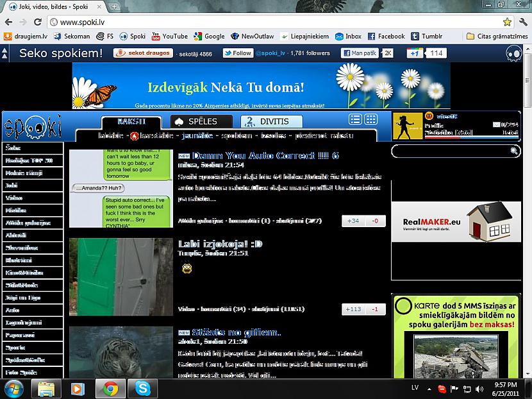Open Auto category in left sidebar

coord(33,310)
